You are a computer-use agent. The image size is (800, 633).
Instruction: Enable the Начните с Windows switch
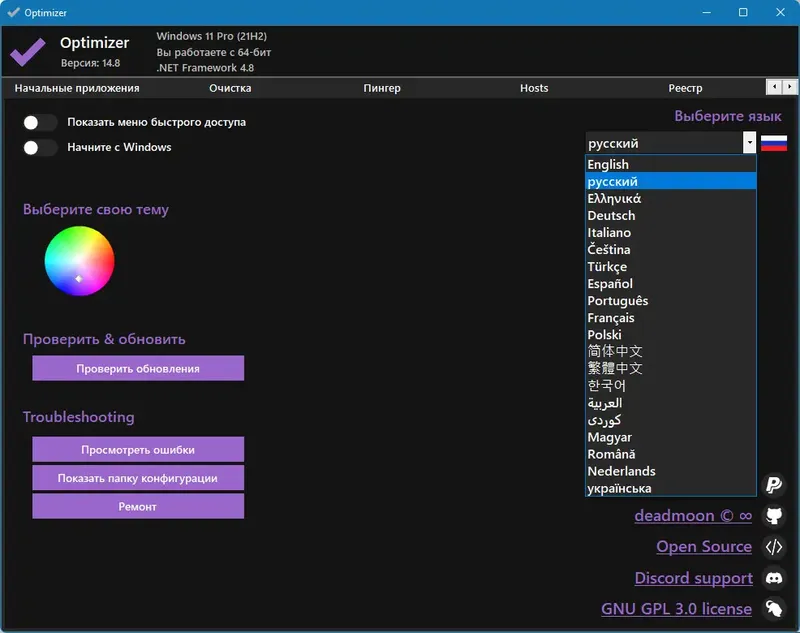coord(40,147)
